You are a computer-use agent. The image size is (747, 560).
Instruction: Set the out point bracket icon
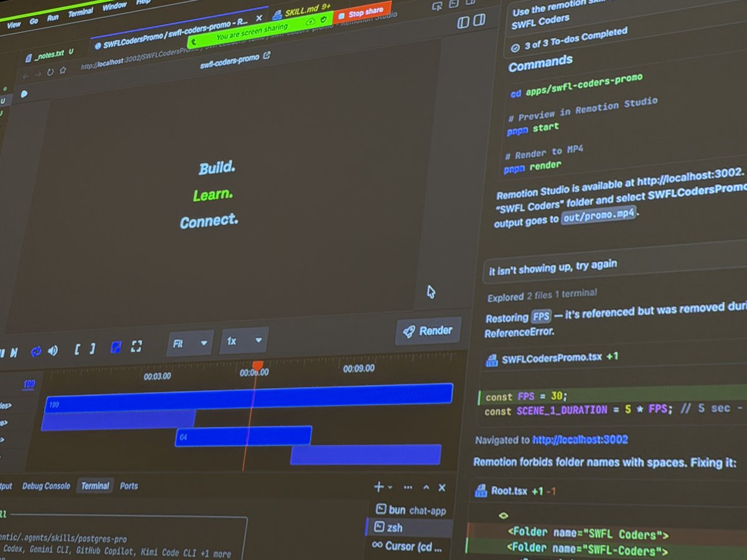click(x=92, y=348)
